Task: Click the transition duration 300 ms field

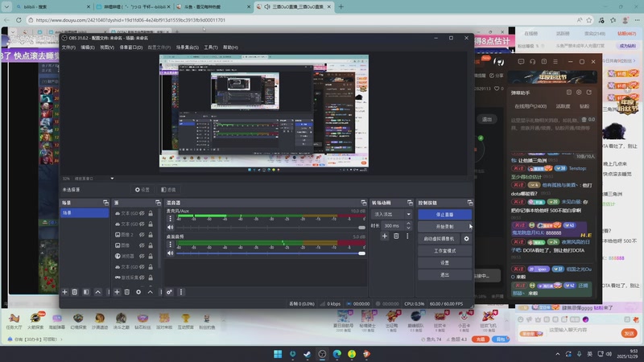Action: (393, 225)
